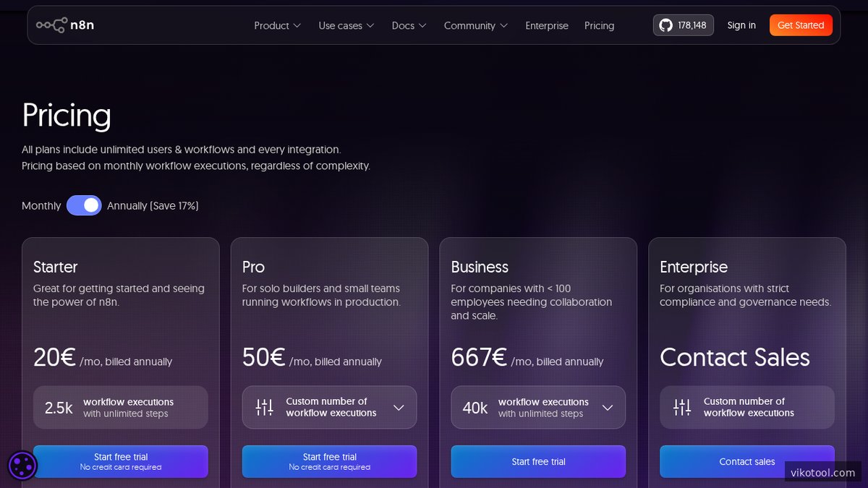Click Contact sales in the Enterprise card
The height and width of the screenshot is (488, 868).
point(747,461)
